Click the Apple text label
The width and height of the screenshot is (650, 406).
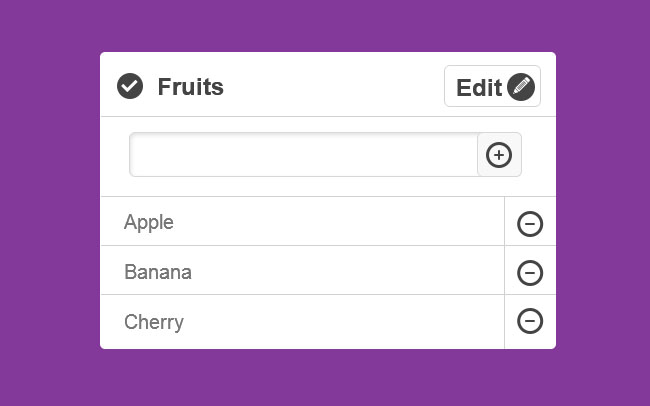(149, 222)
